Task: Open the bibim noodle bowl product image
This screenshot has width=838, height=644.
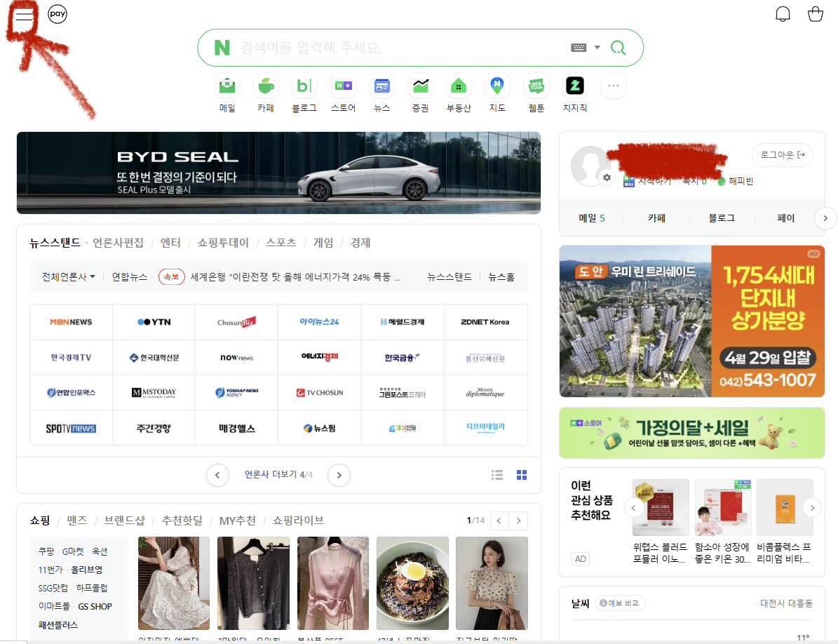Action: tap(412, 583)
